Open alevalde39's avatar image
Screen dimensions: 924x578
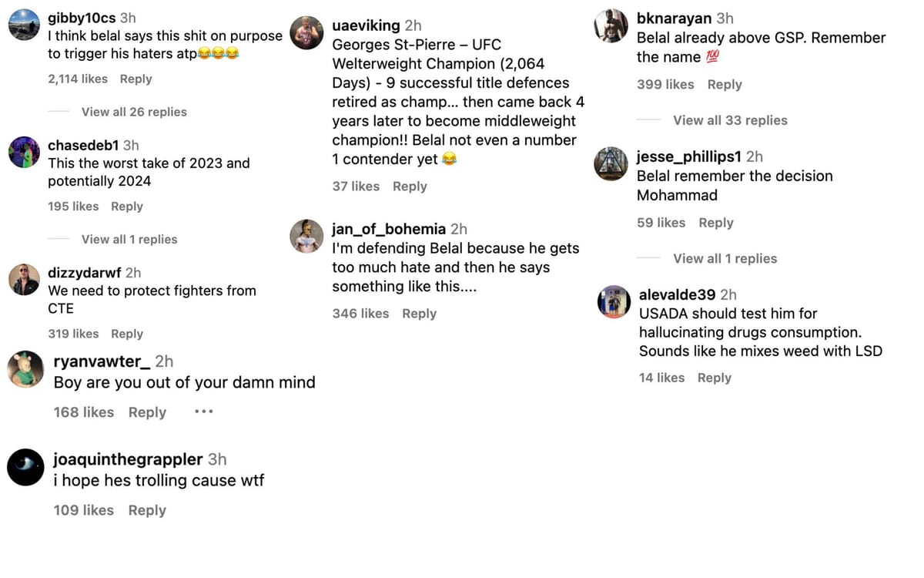pyautogui.click(x=614, y=301)
